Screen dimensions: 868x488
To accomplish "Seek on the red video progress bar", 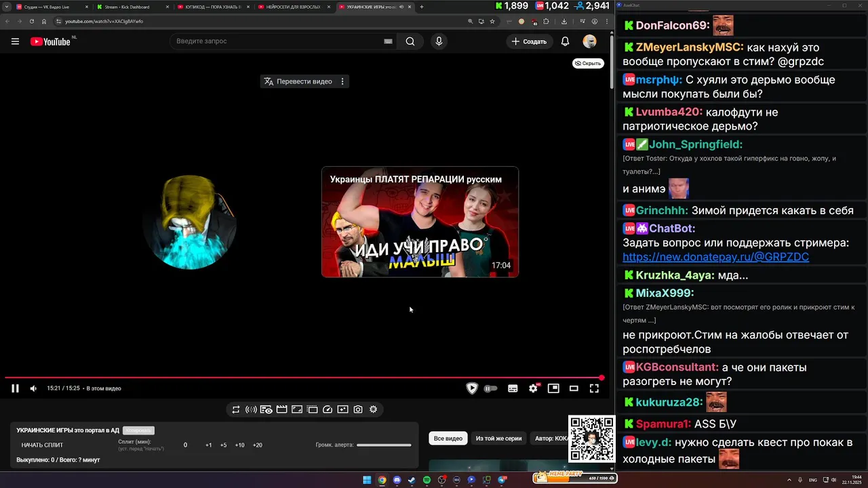I will [303, 378].
